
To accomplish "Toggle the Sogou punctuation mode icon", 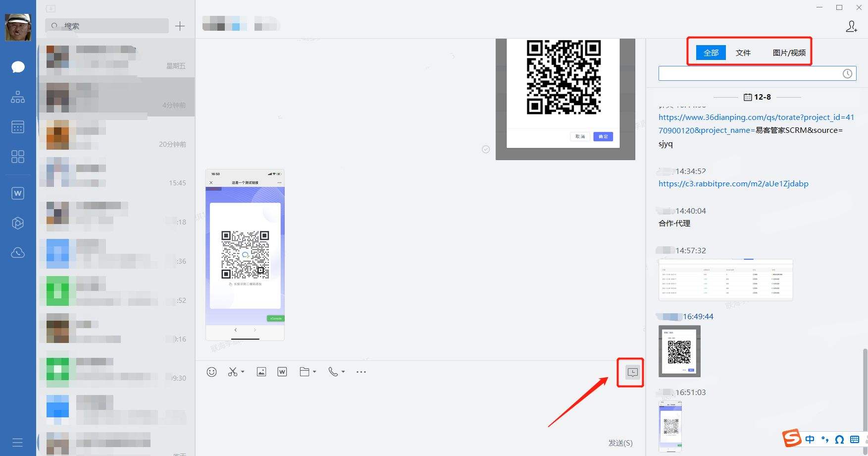I will 824,439.
